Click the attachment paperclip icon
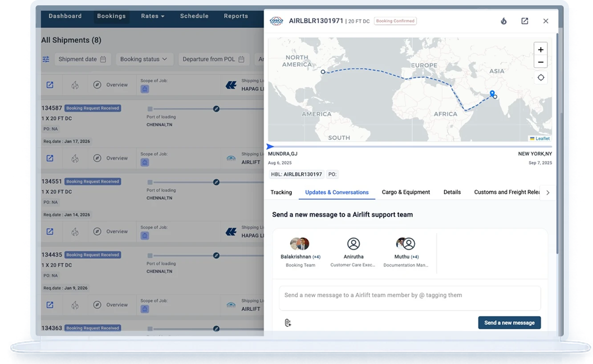593x364 pixels. pos(288,323)
